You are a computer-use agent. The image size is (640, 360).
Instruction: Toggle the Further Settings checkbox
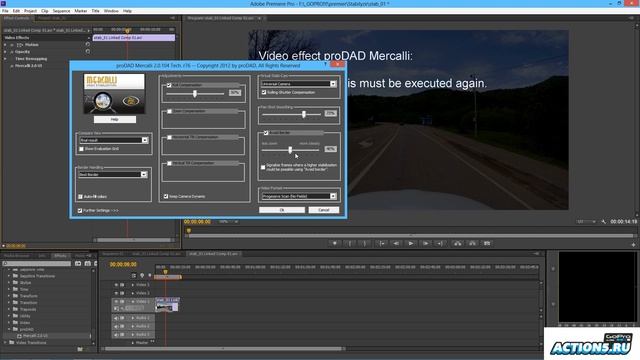(x=80, y=211)
